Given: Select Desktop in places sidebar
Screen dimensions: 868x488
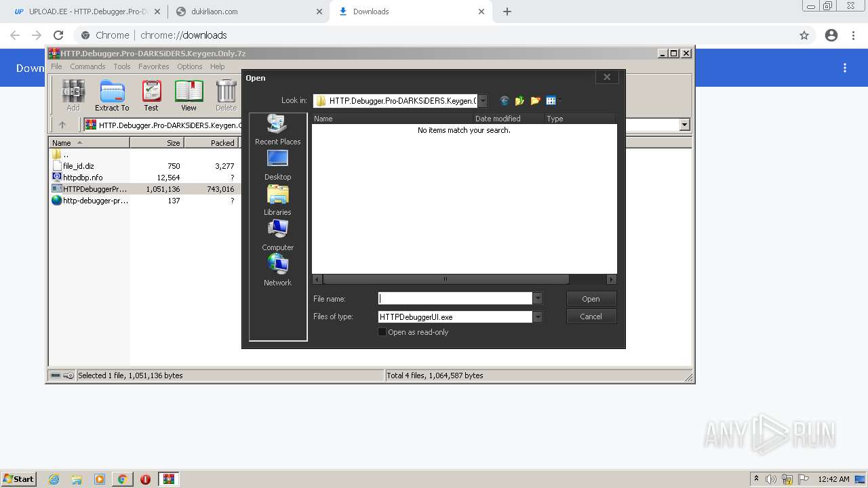Looking at the screenshot, I should click(x=277, y=165).
